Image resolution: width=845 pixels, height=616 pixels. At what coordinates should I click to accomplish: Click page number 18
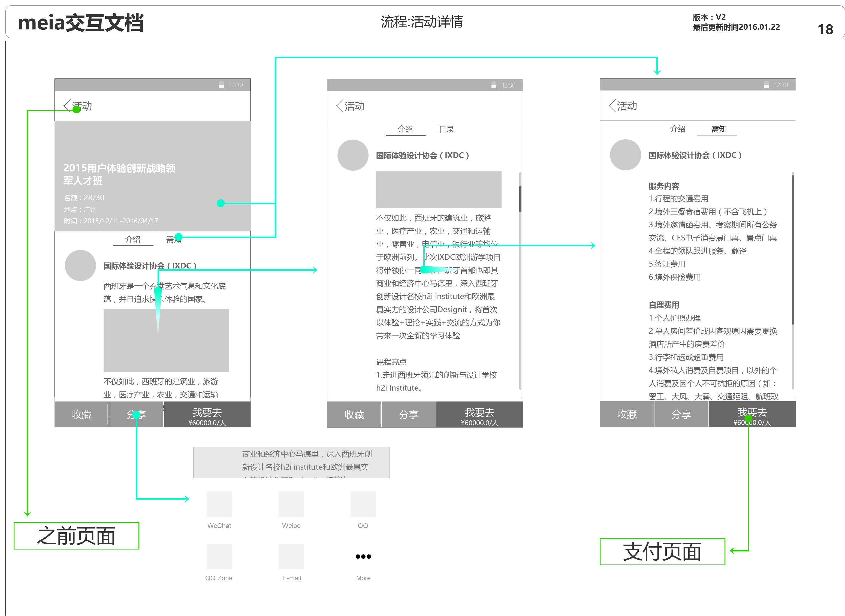click(825, 29)
